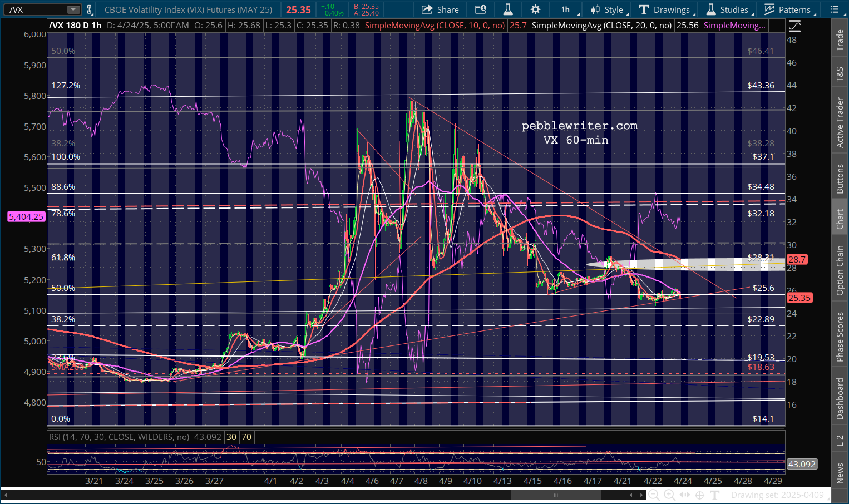Click the horizontal expand arrows icon
Image resolution: width=849 pixels, height=504 pixels.
[x=684, y=495]
